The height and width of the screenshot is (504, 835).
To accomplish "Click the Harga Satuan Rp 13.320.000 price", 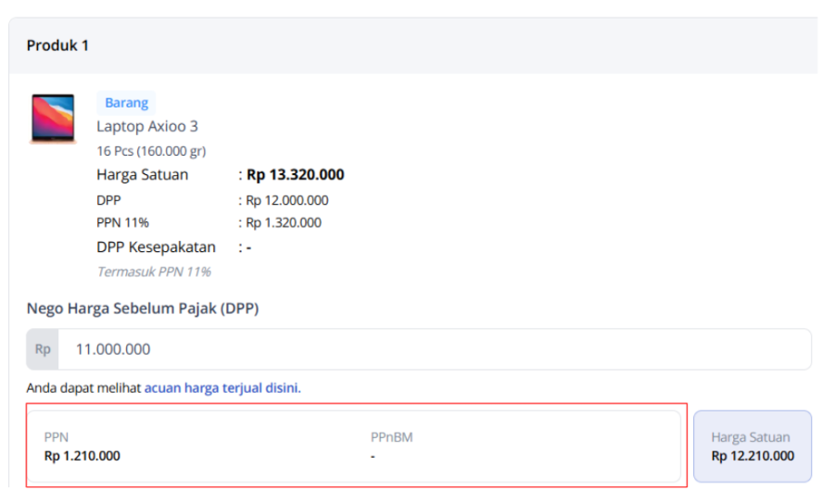I will pyautogui.click(x=295, y=174).
